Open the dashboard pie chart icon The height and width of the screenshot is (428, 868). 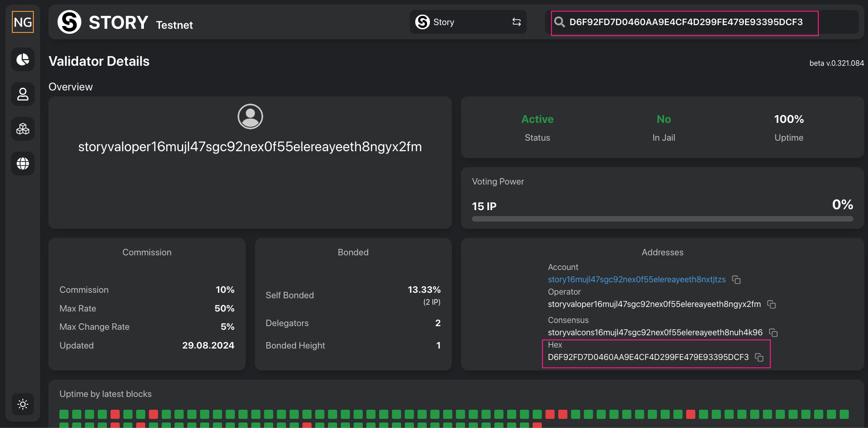click(x=23, y=59)
